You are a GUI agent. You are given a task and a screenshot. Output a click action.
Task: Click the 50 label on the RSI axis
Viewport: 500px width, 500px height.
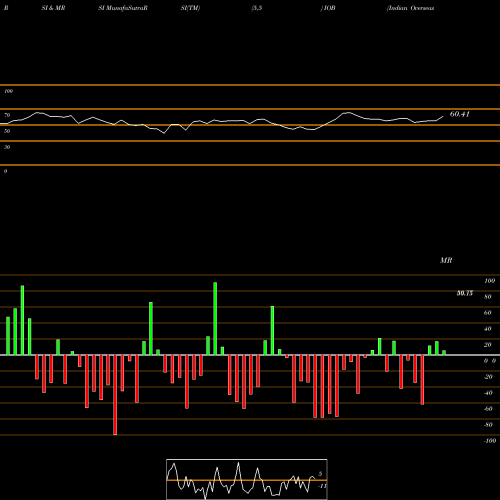click(x=7, y=131)
